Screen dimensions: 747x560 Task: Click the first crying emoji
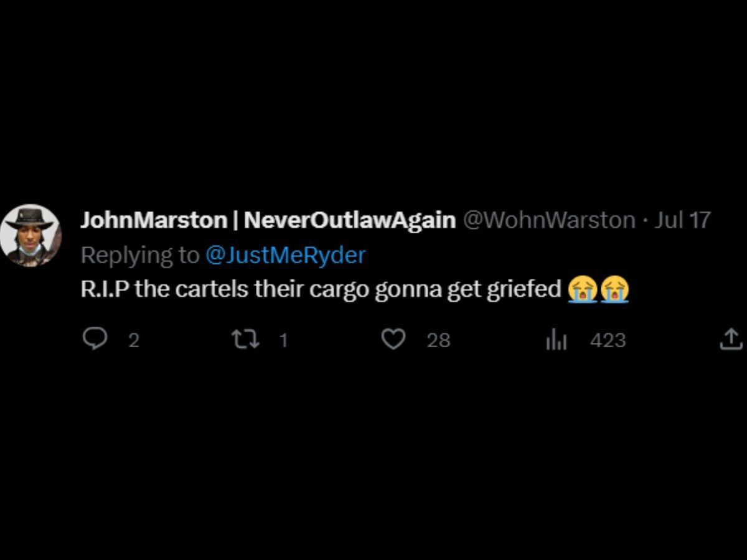tap(583, 290)
